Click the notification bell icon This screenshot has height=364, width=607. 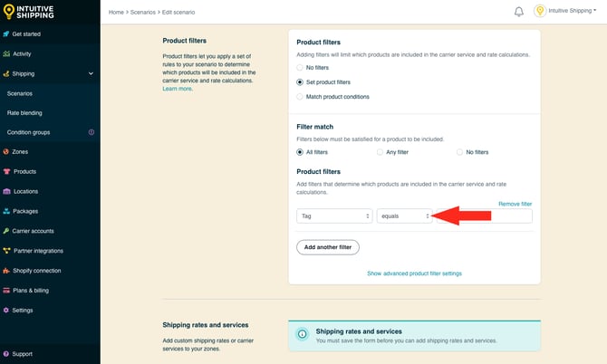(x=519, y=12)
